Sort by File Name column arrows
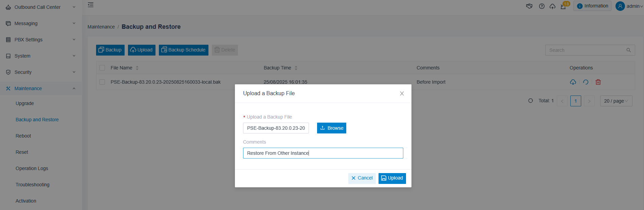 click(137, 68)
